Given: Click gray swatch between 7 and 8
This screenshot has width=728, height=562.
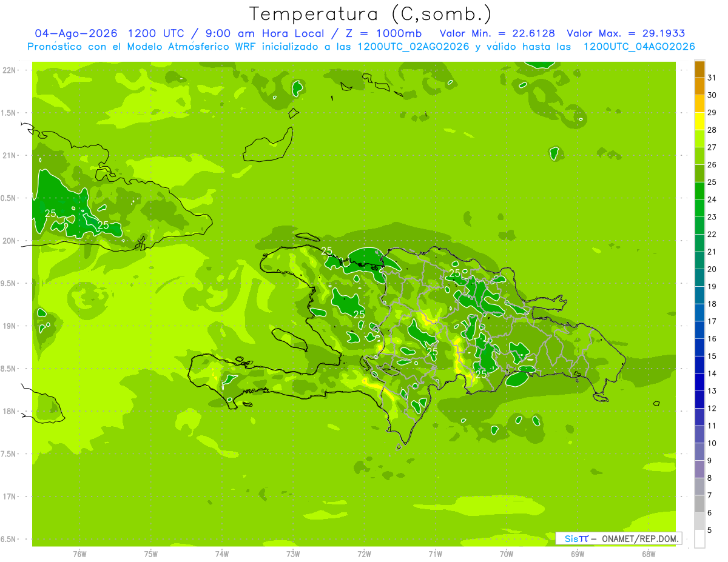Looking at the screenshot, I should pos(699,487).
